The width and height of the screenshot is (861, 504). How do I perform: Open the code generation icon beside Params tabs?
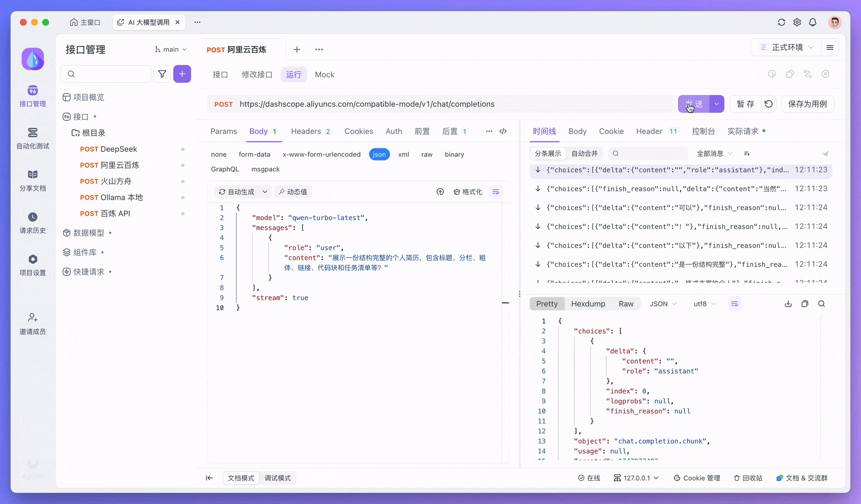coord(503,131)
